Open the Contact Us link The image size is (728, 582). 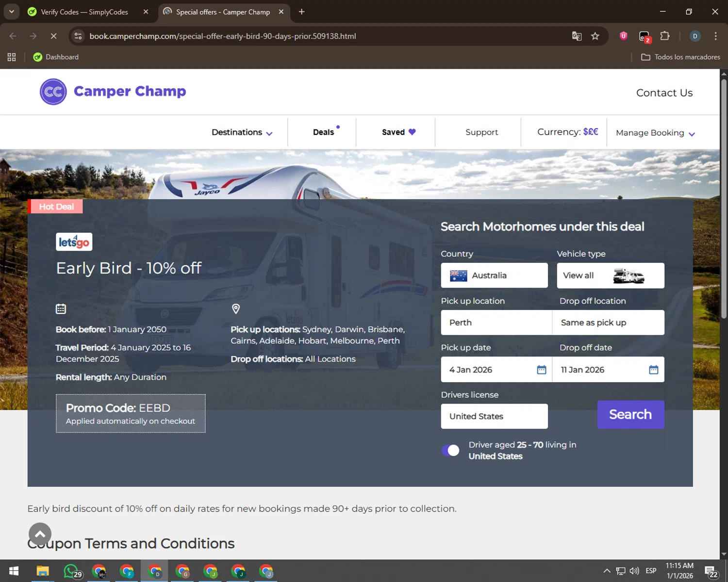click(664, 93)
